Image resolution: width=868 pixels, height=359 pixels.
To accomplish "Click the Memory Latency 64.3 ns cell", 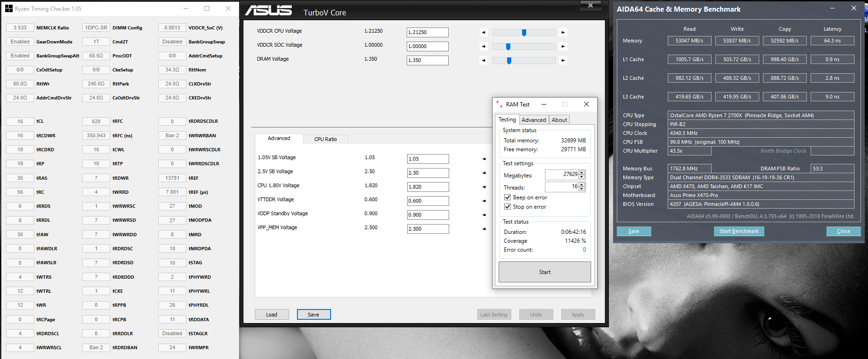I will pyautogui.click(x=833, y=41).
